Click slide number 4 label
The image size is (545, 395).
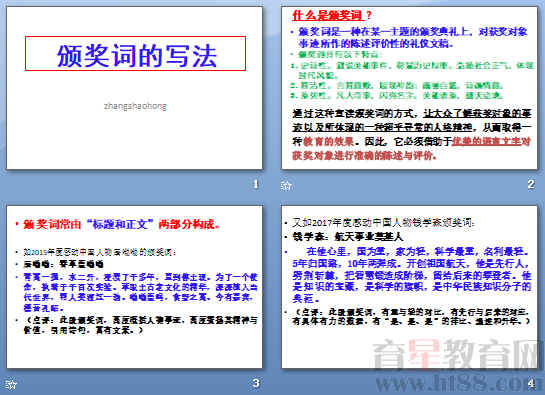531,383
